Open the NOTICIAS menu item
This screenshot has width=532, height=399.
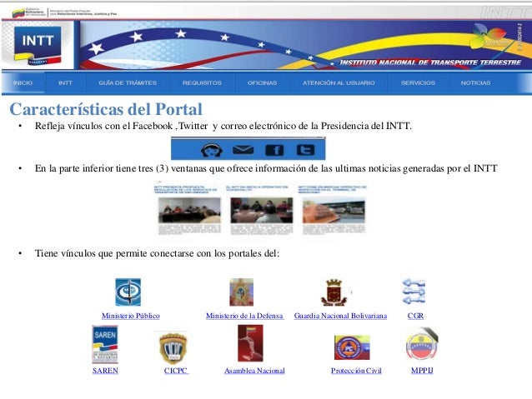(475, 82)
